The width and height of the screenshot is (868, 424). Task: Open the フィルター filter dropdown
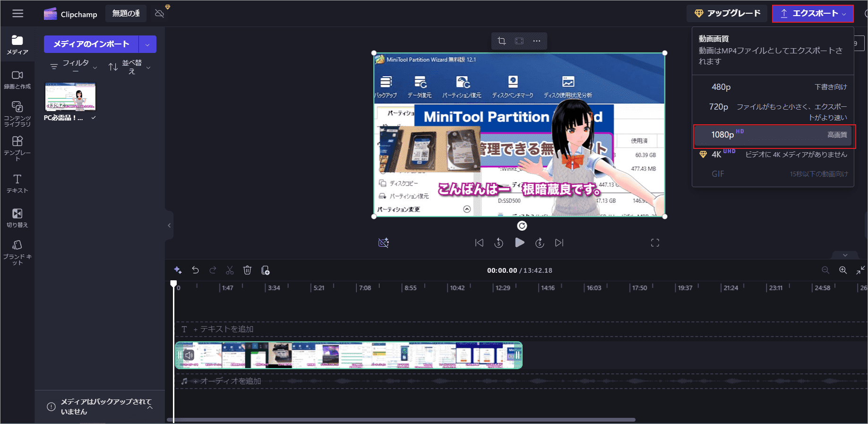[x=74, y=66]
